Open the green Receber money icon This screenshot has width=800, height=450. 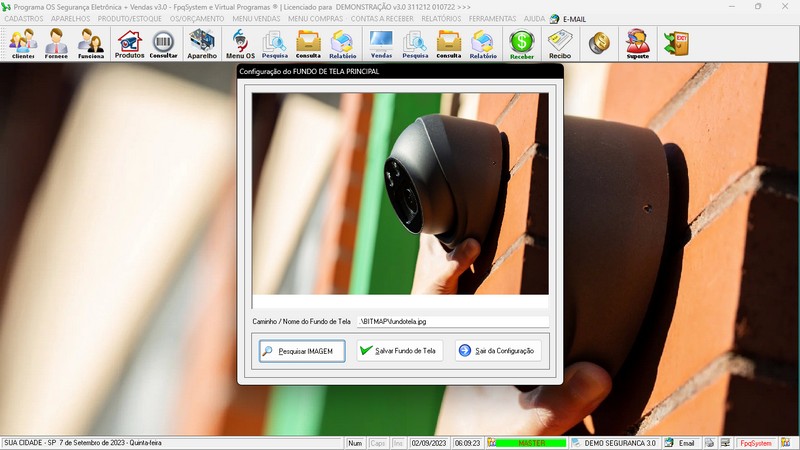521,43
